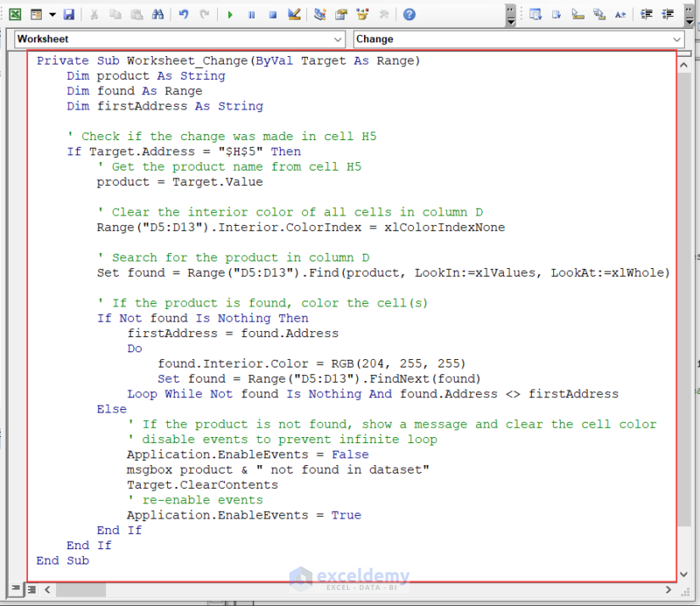This screenshot has width=700, height=606.
Task: Click the 'Dim firstAddress As String' line
Action: coord(165,106)
